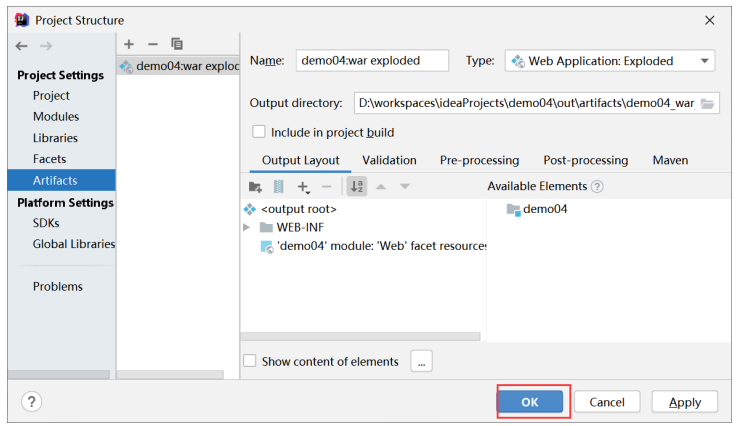The image size is (748, 426).
Task: Open Libraries settings section
Action: click(x=55, y=138)
